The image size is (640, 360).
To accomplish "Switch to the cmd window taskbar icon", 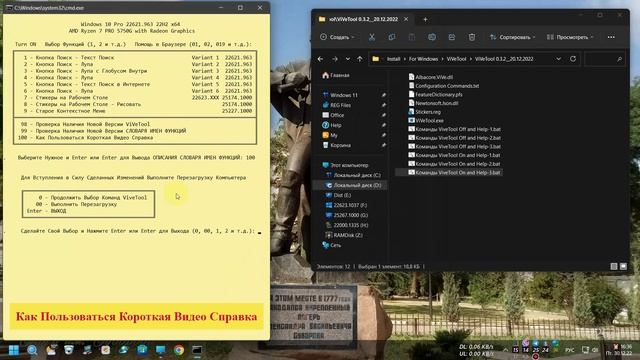I will click(197, 350).
